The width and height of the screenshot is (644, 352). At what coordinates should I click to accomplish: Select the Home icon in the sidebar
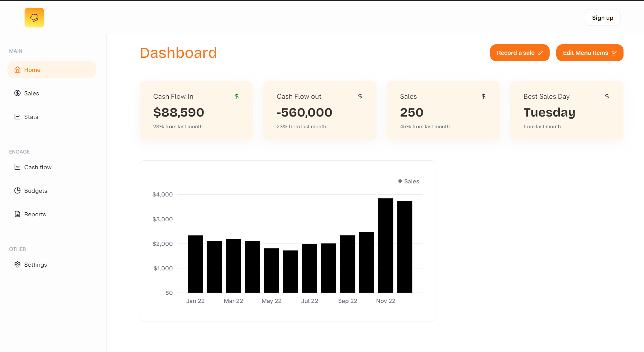17,70
